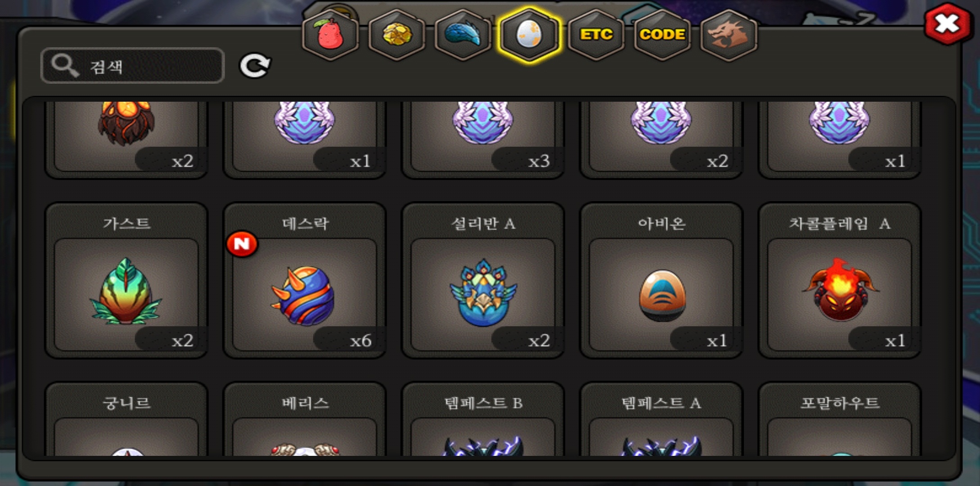Open the ETC tab
The height and width of the screenshot is (486, 980).
click(x=596, y=35)
